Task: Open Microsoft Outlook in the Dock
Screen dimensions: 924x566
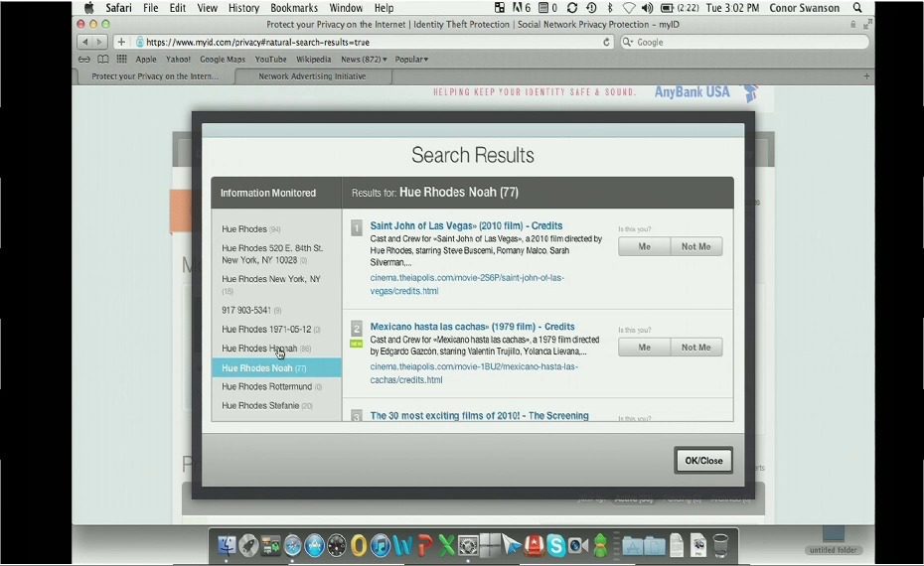Action: tap(359, 545)
